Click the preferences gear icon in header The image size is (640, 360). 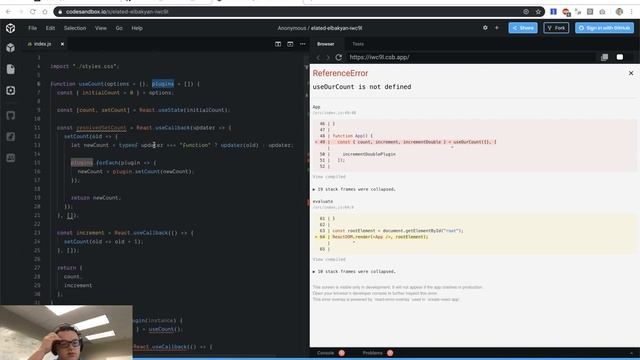(x=485, y=28)
